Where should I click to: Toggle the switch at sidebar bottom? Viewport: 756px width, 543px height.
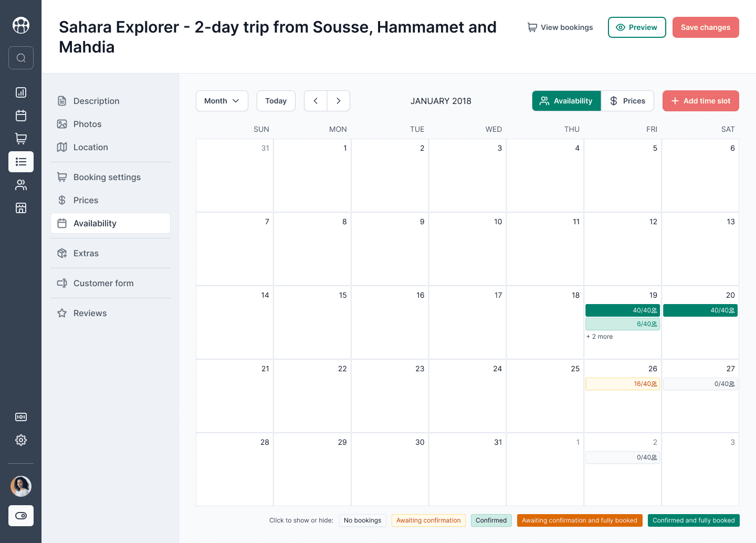tap(21, 516)
